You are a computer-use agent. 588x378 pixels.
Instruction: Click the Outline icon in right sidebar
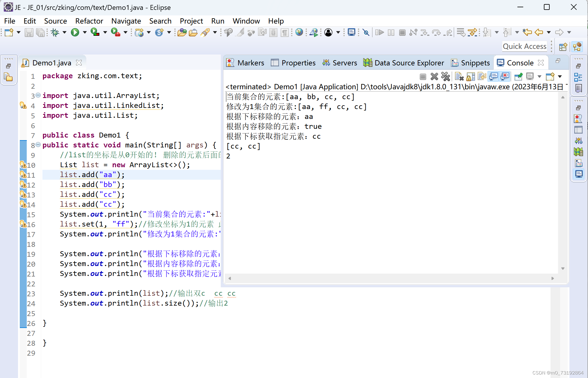point(578,77)
